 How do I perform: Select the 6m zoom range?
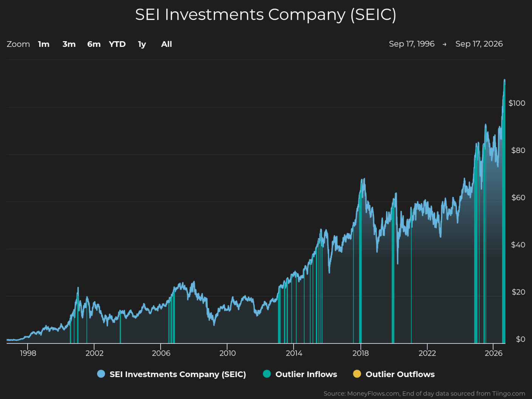tap(94, 44)
